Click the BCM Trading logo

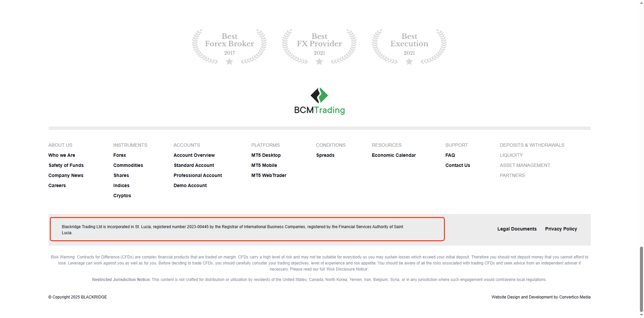pos(319,101)
